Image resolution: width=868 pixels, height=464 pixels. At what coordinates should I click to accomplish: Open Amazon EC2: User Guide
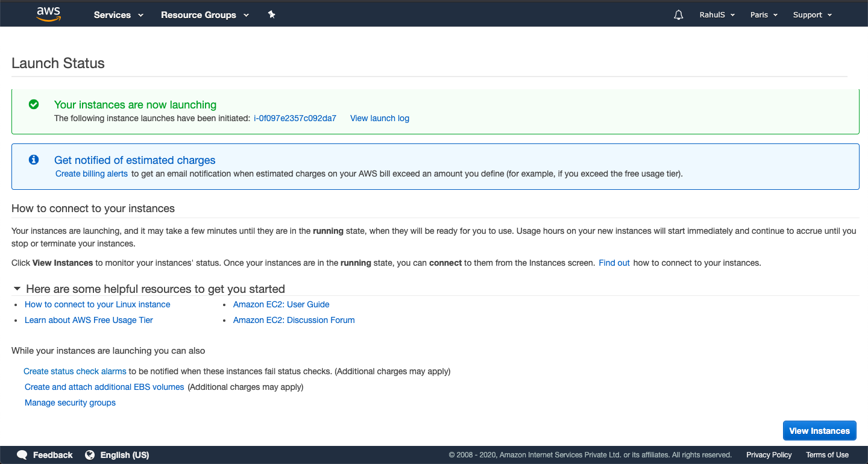tap(281, 304)
